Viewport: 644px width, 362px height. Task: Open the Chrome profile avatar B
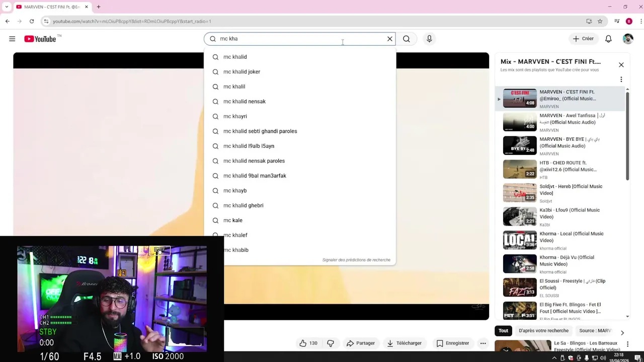point(629,21)
